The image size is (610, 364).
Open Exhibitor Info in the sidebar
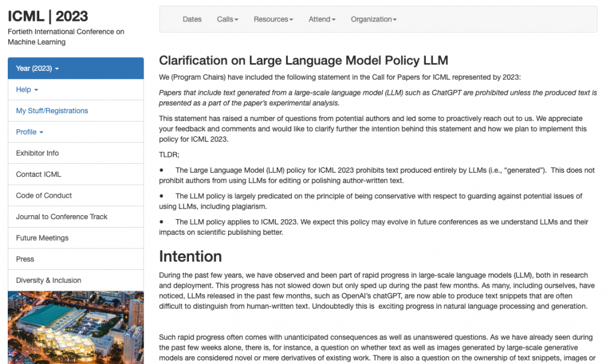click(x=76, y=153)
